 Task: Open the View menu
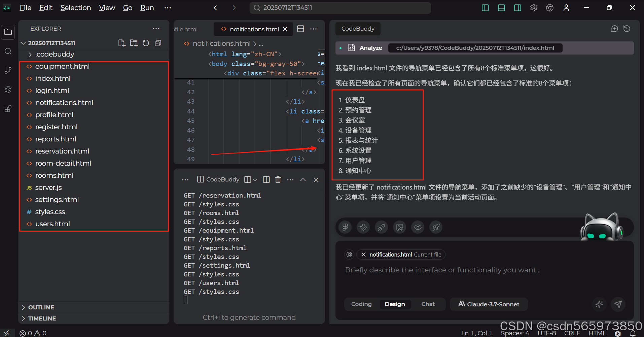pyautogui.click(x=107, y=8)
